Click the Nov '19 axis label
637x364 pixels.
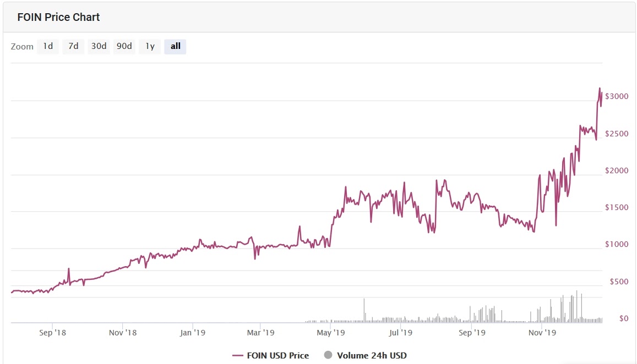click(542, 333)
